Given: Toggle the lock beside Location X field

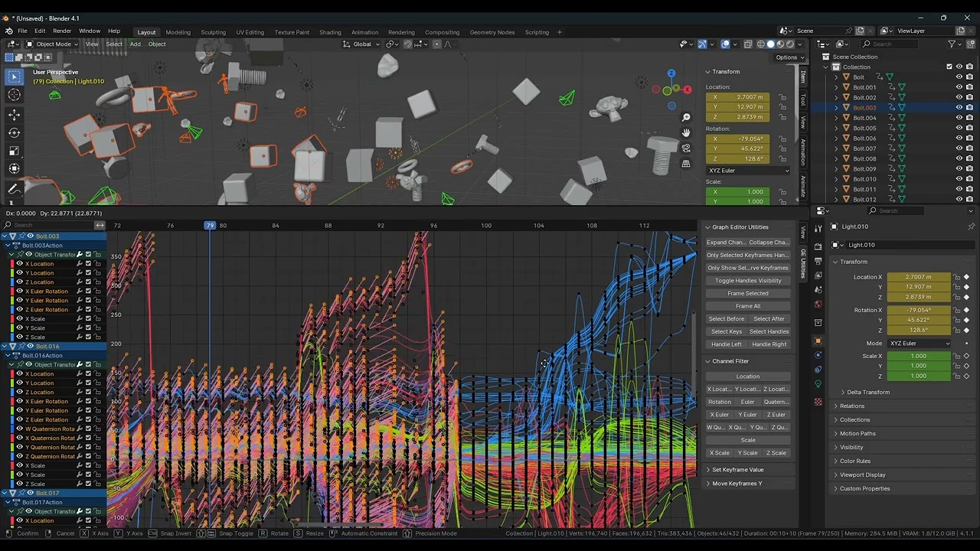Looking at the screenshot, I should pos(957,277).
